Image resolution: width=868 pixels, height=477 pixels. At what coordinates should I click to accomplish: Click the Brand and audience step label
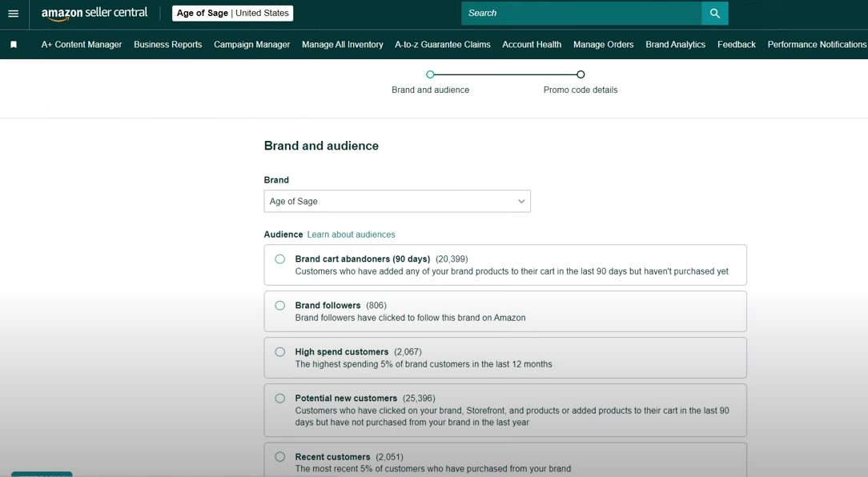(430, 90)
